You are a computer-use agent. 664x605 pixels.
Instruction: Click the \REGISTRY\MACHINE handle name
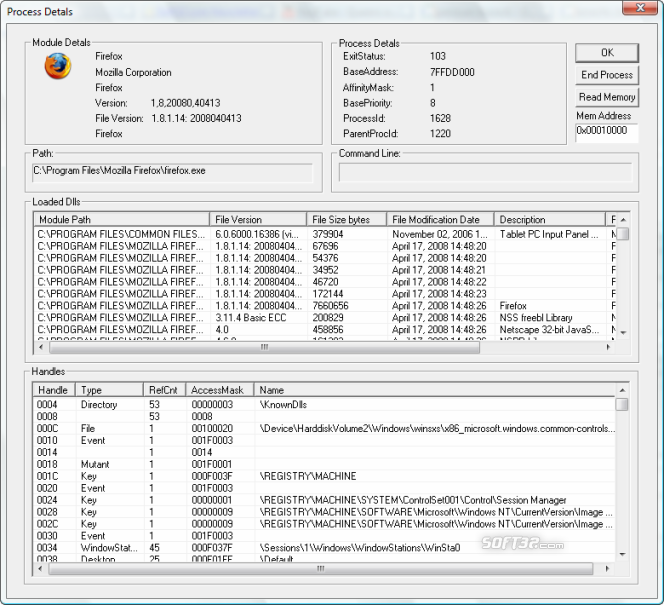click(308, 476)
